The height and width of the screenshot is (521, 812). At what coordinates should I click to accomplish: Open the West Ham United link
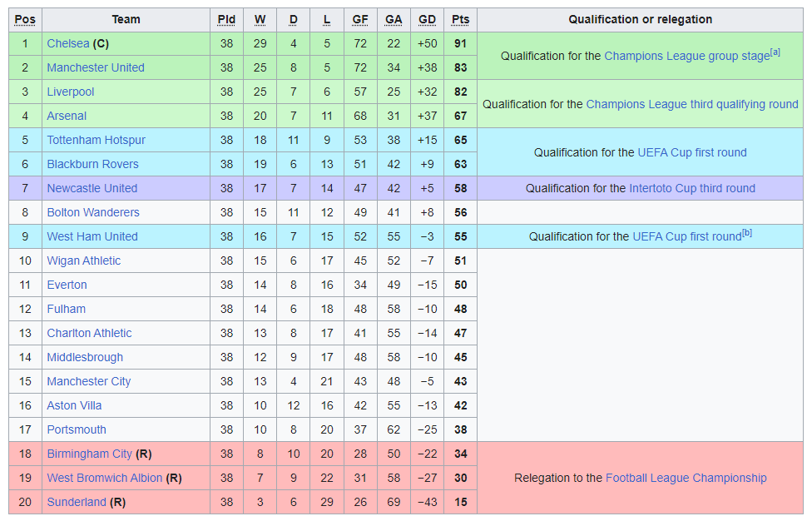coord(92,236)
